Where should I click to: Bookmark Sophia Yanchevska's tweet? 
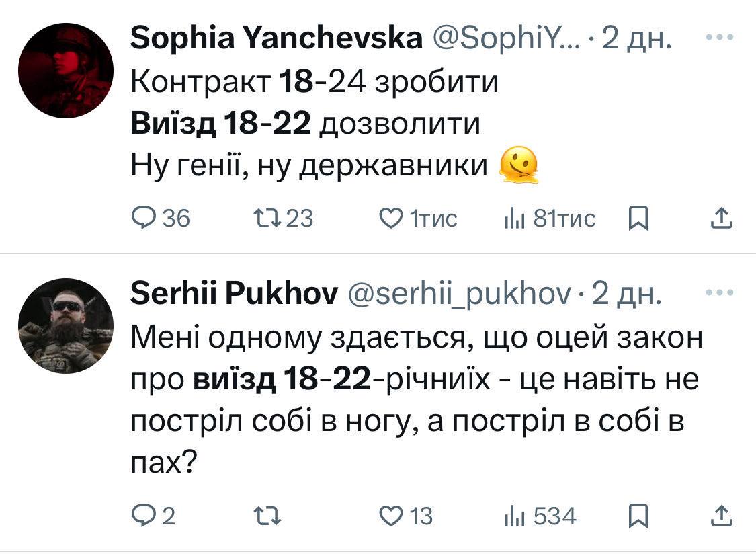636,218
